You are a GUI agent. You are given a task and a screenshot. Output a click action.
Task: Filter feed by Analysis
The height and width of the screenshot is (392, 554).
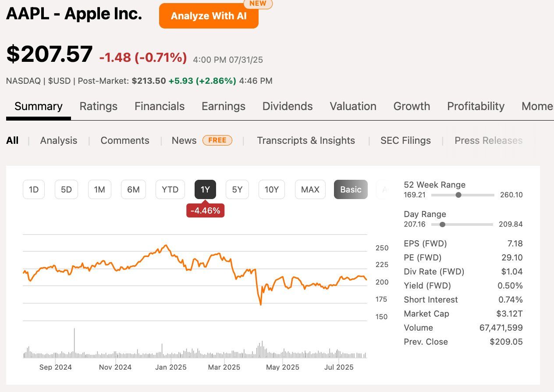click(x=59, y=141)
